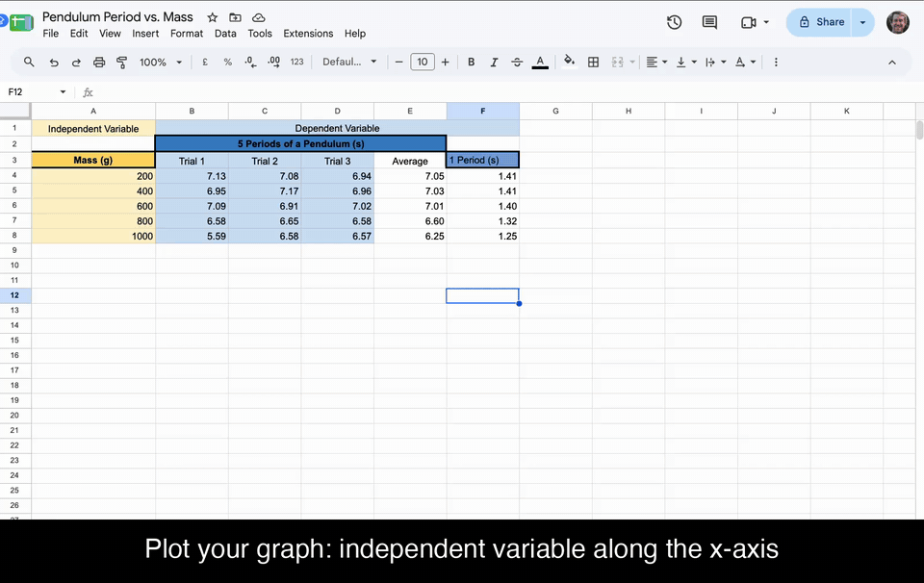Collapse the menus with the up chevron
Viewport: 924px width, 583px height.
pos(891,63)
